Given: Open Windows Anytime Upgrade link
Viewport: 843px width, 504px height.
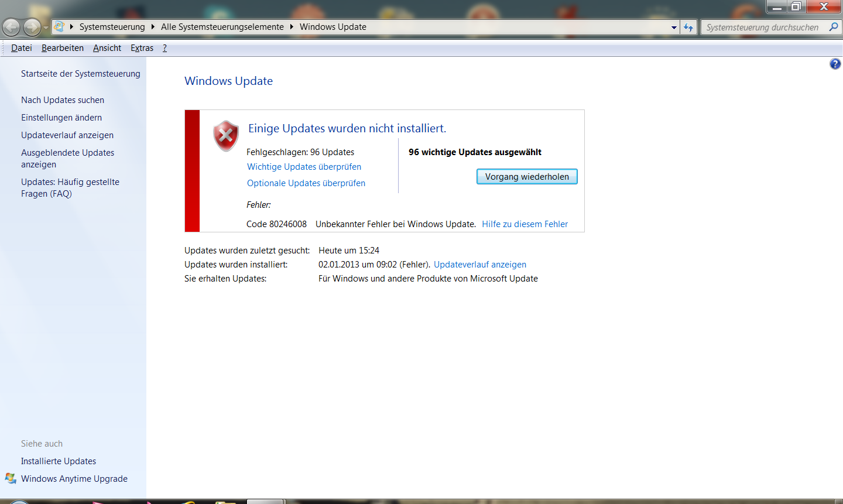Looking at the screenshot, I should [x=74, y=479].
